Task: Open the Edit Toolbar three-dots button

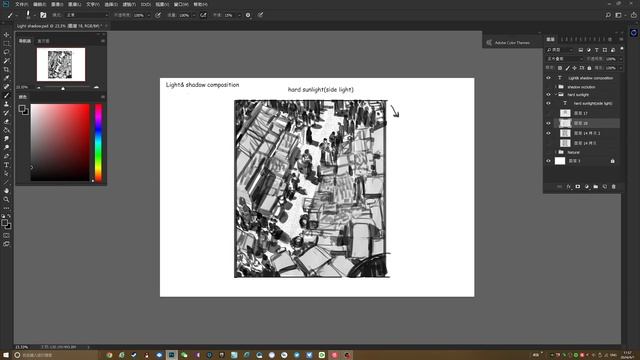Action: pyautogui.click(x=7, y=208)
